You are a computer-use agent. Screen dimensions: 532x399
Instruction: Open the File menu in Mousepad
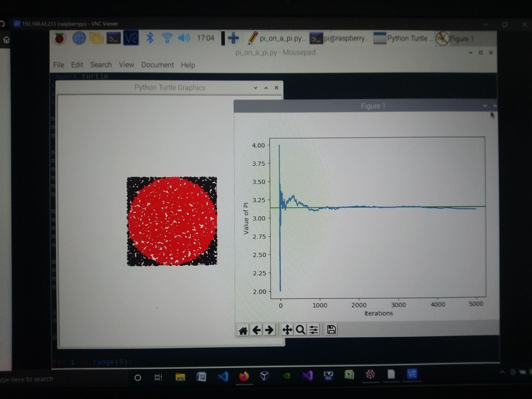click(x=59, y=65)
